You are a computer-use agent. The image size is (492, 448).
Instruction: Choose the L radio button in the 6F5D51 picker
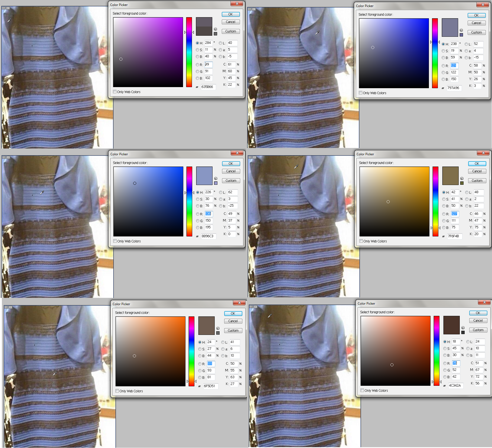(223, 342)
